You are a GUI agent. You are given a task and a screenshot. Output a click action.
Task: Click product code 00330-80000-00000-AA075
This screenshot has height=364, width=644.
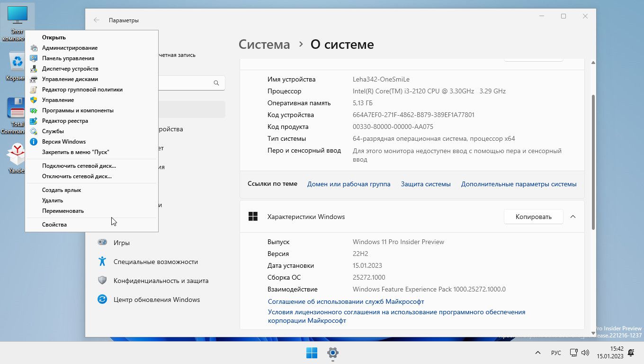click(393, 127)
